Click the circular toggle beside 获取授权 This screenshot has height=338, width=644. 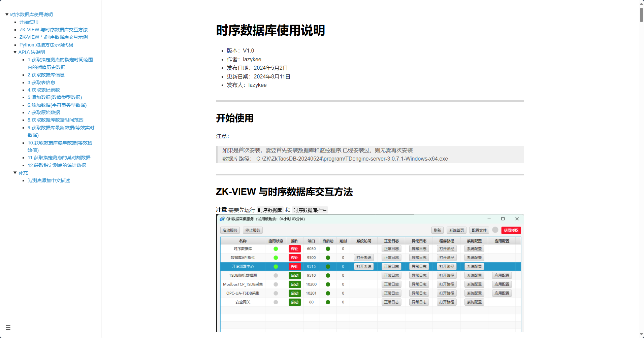click(x=495, y=230)
